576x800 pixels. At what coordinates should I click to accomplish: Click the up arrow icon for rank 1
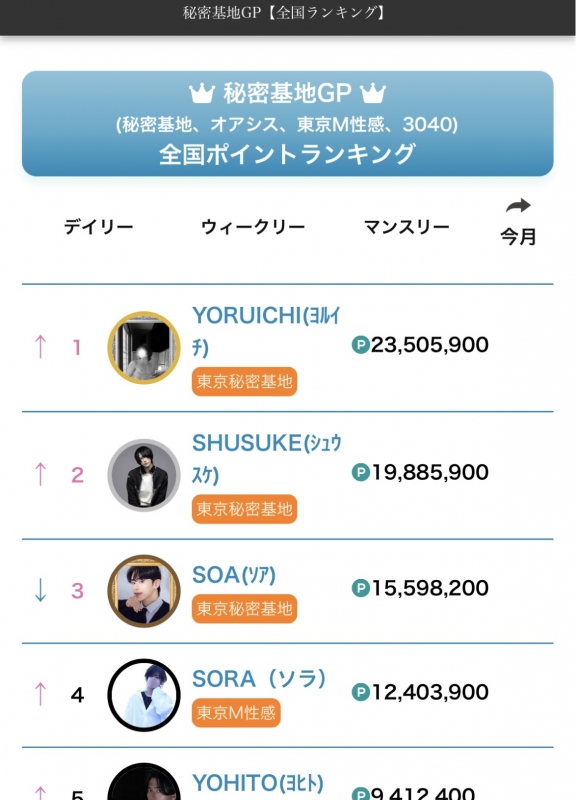(x=40, y=346)
